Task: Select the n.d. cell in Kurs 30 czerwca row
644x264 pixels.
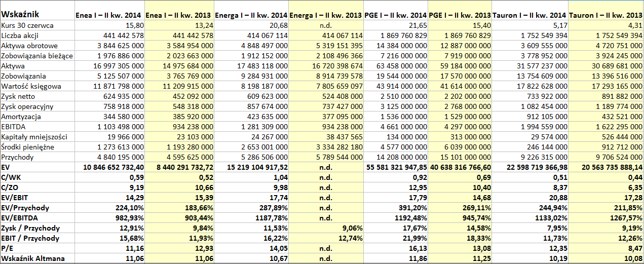Action: [326, 25]
